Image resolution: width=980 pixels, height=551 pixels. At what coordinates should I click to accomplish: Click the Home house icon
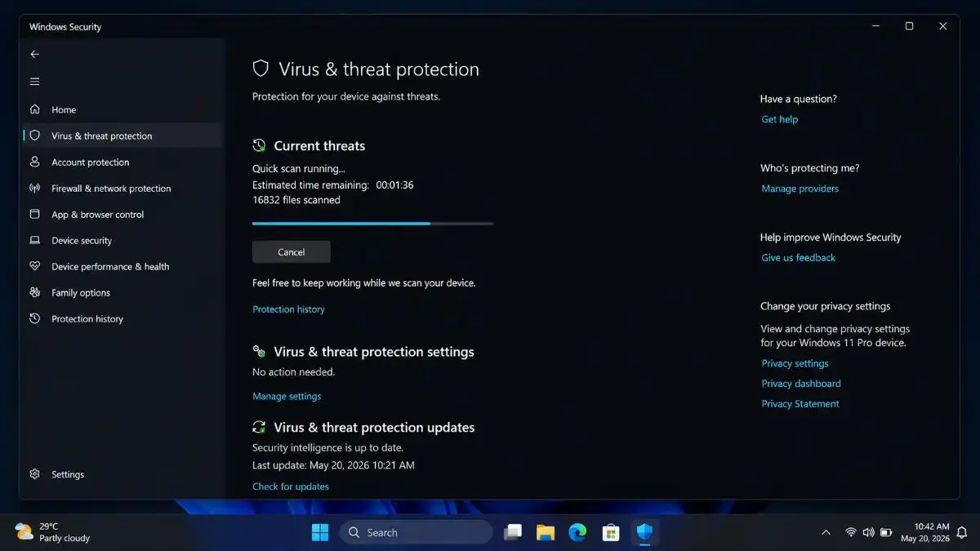[34, 109]
